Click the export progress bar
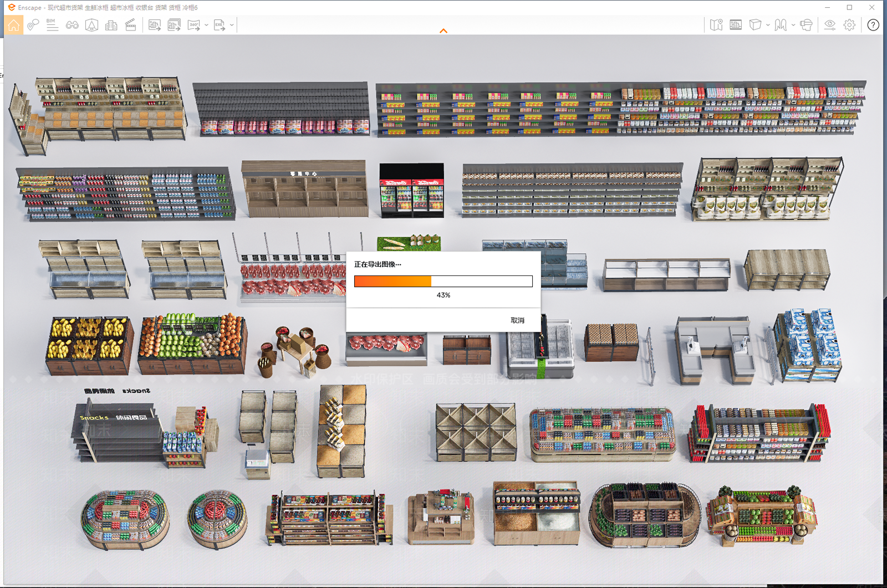 [x=443, y=281]
